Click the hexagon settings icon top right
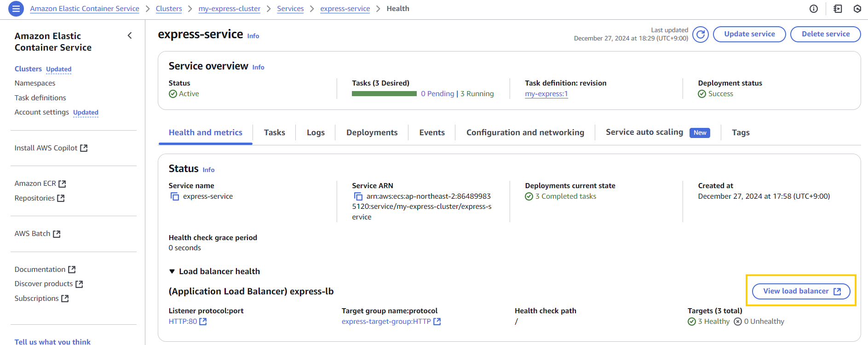Screen dimensions: 868x345 click(x=857, y=9)
